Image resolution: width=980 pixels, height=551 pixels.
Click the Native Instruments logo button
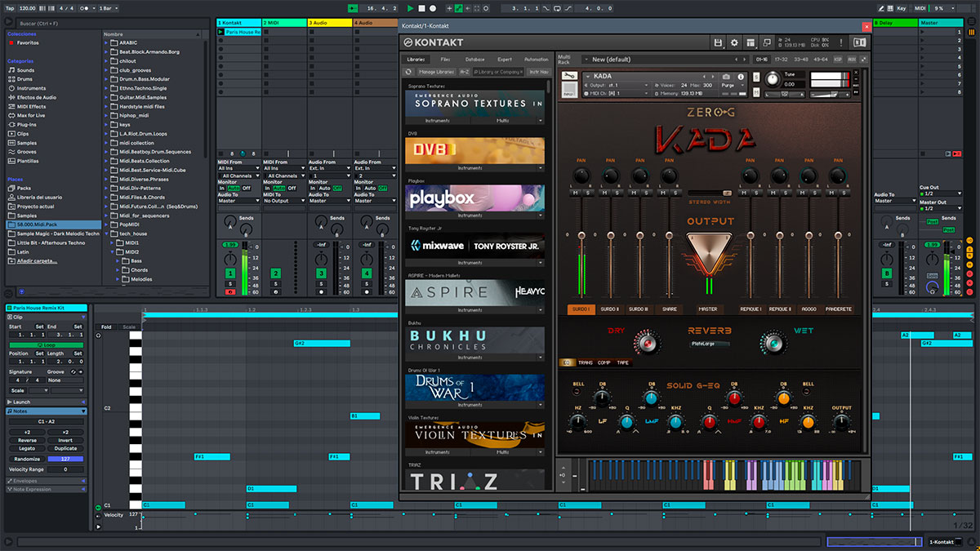(x=859, y=42)
